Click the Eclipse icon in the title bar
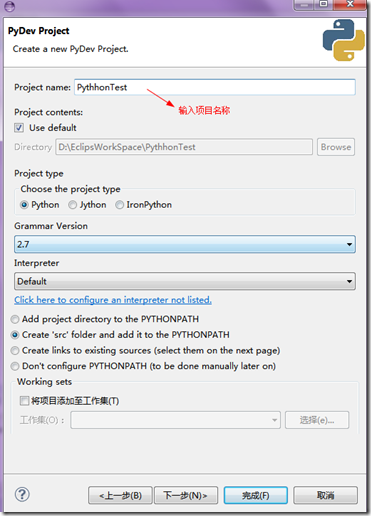Image resolution: width=371 pixels, height=516 pixels. 9,6
